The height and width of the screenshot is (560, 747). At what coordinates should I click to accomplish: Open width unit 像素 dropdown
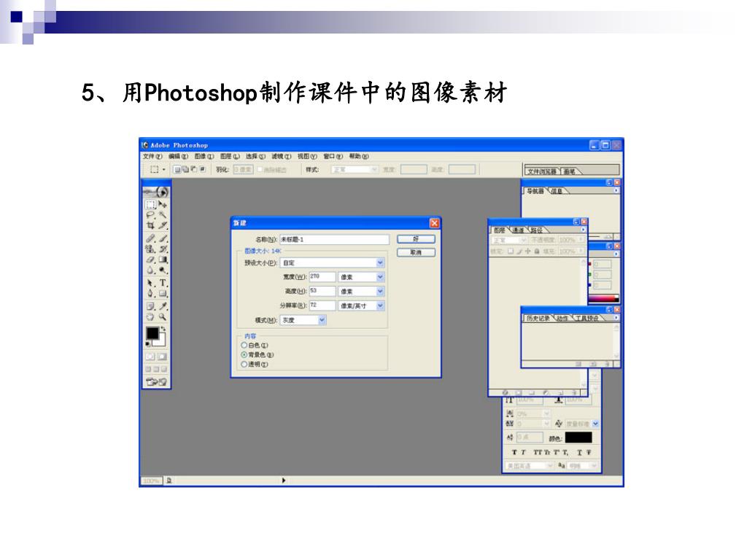coord(379,276)
